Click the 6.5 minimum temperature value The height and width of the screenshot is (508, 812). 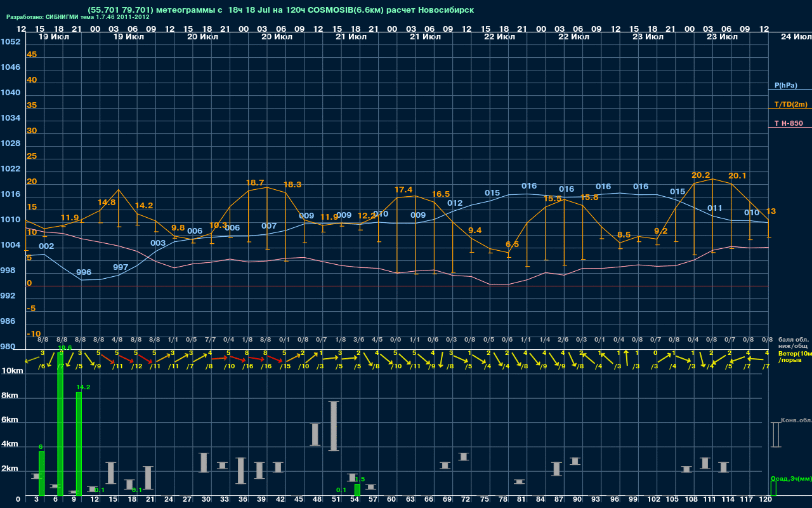(x=512, y=244)
